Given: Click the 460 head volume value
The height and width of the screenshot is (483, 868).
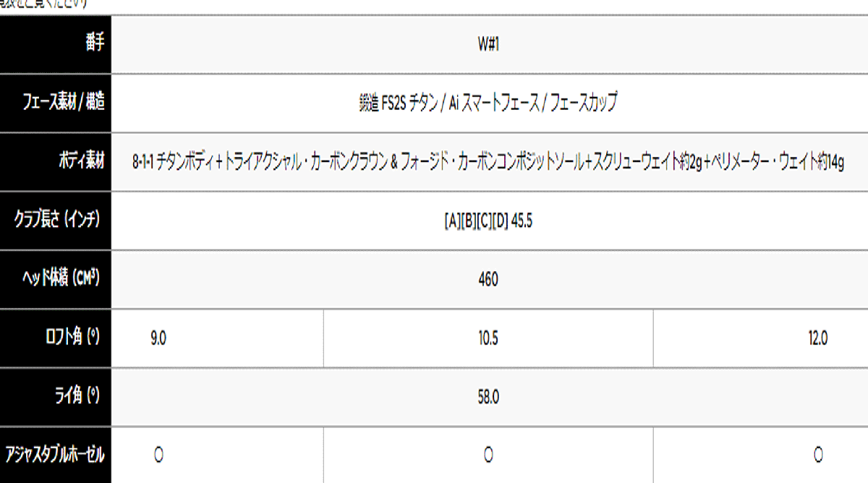Looking at the screenshot, I should (x=488, y=279).
